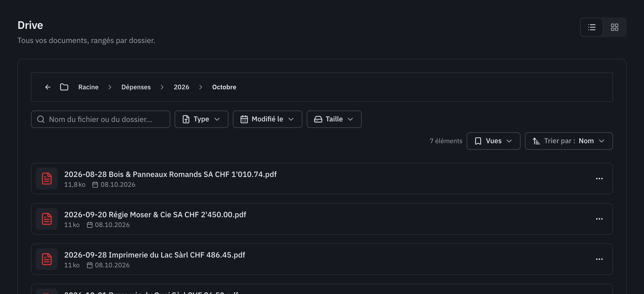Click the Drive page heading
The image size is (644, 294).
tap(30, 25)
